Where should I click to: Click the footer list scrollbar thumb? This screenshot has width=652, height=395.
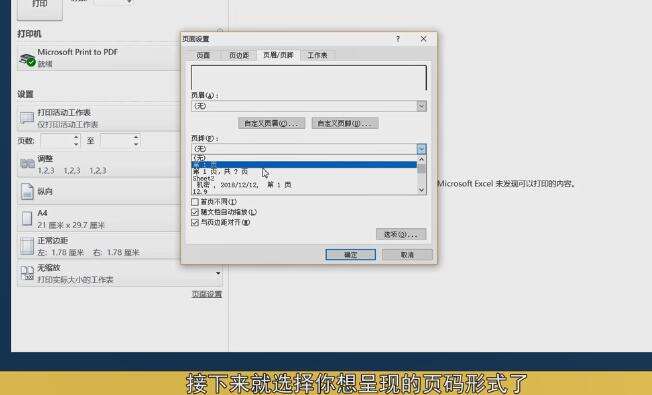click(x=421, y=168)
